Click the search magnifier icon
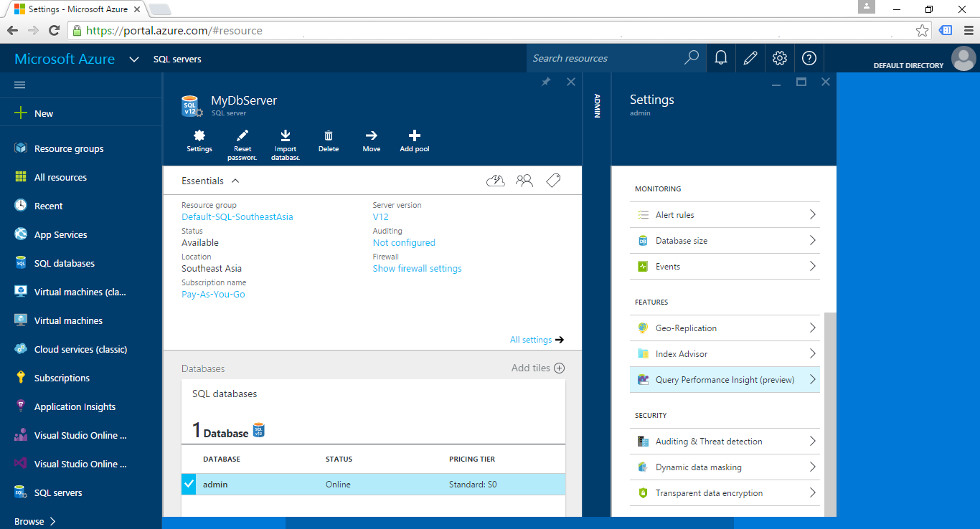The height and width of the screenshot is (529, 980). (x=692, y=58)
